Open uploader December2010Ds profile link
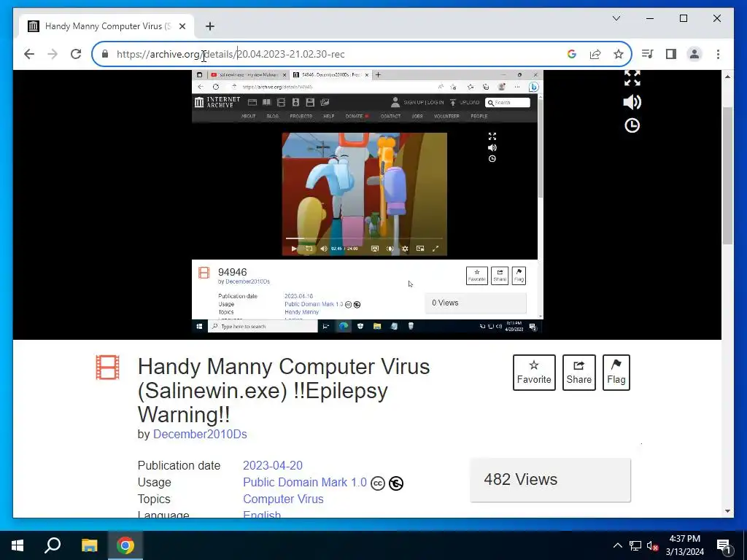Image resolution: width=747 pixels, height=560 pixels. 200,435
